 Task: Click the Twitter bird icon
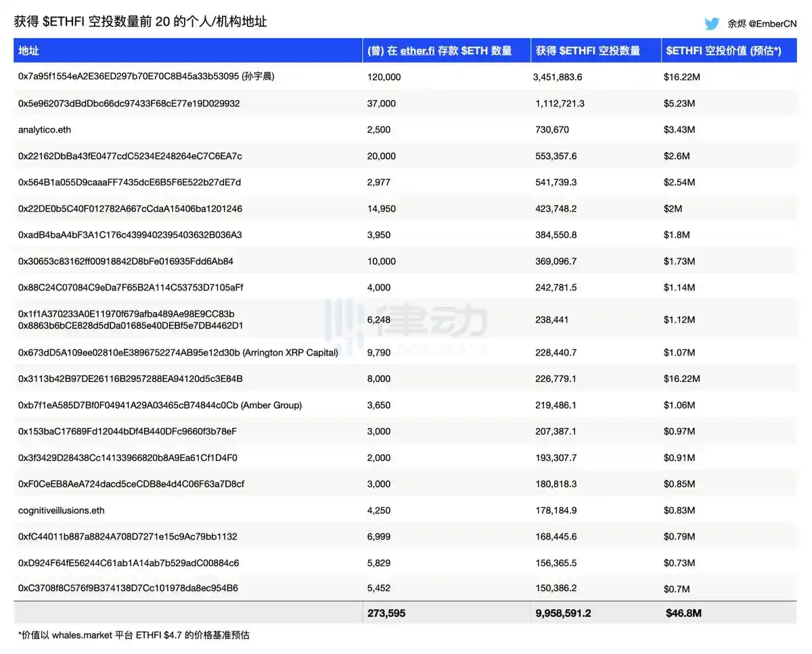point(711,24)
